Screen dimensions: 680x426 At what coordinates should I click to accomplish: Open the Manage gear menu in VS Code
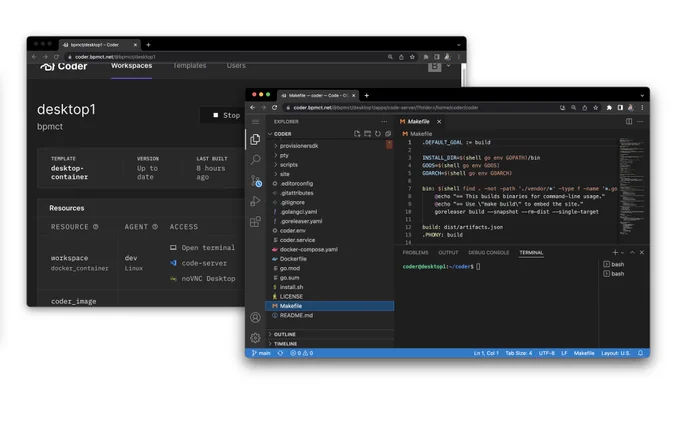pos(255,338)
